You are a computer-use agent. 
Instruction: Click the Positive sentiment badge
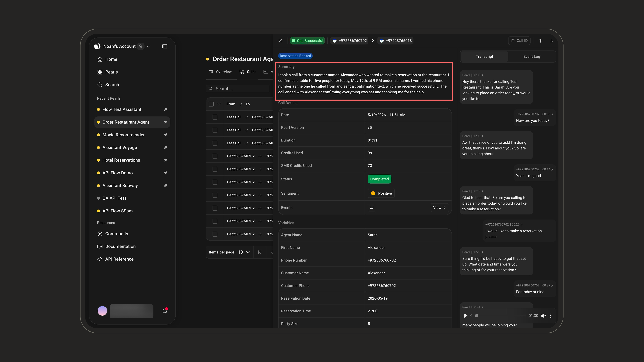pyautogui.click(x=381, y=193)
